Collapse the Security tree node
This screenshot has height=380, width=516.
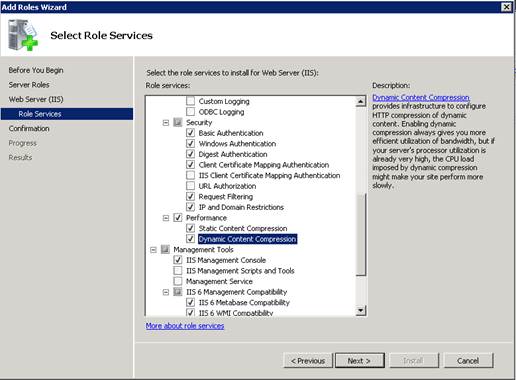(166, 123)
